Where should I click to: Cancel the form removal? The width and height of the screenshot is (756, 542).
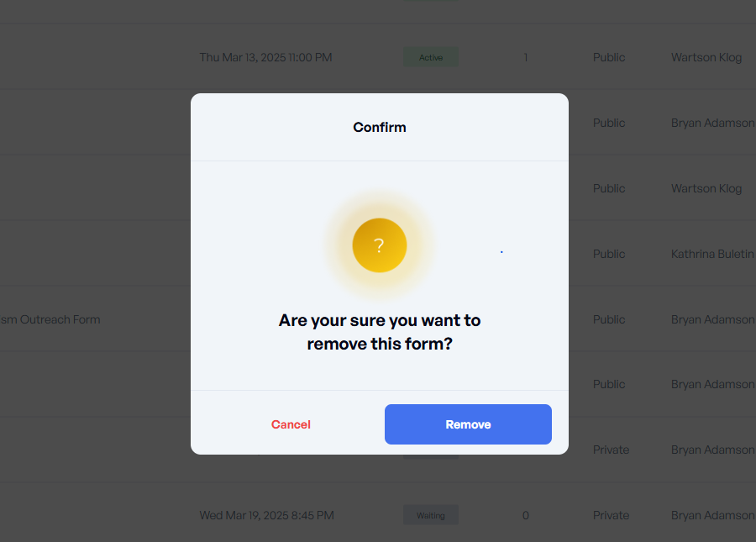(x=291, y=424)
